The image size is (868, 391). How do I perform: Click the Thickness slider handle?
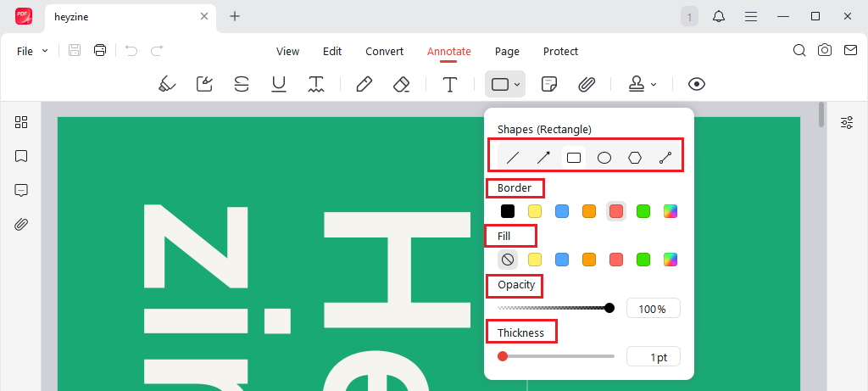(503, 356)
